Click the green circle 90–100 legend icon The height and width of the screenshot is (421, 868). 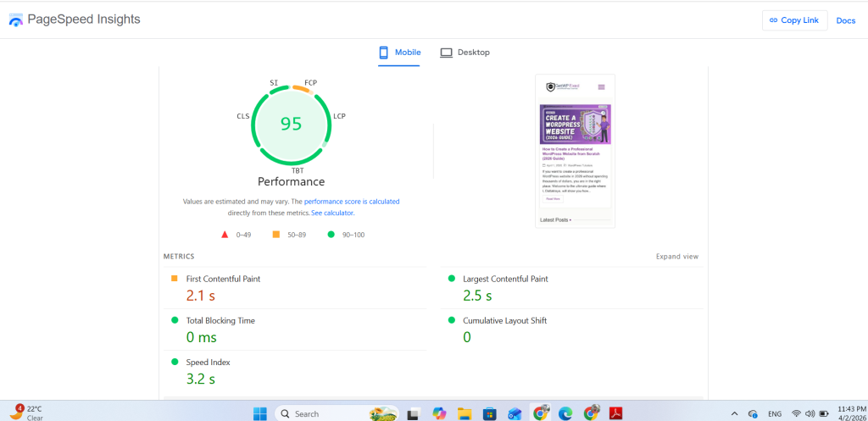pos(331,235)
